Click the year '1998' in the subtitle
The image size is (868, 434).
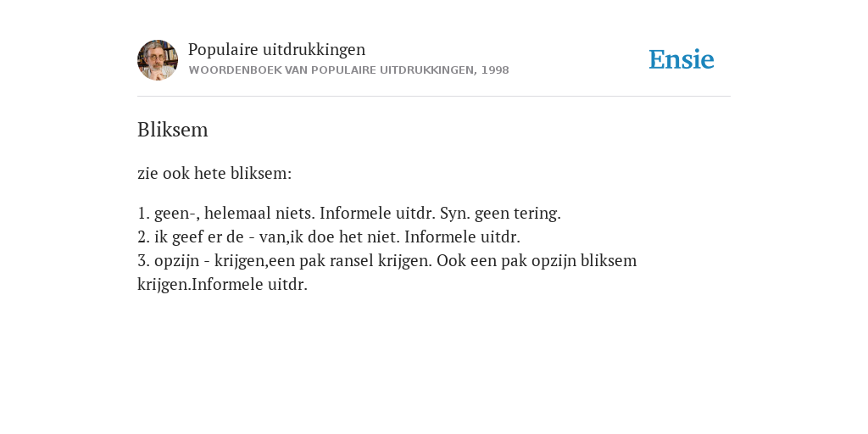coord(495,70)
